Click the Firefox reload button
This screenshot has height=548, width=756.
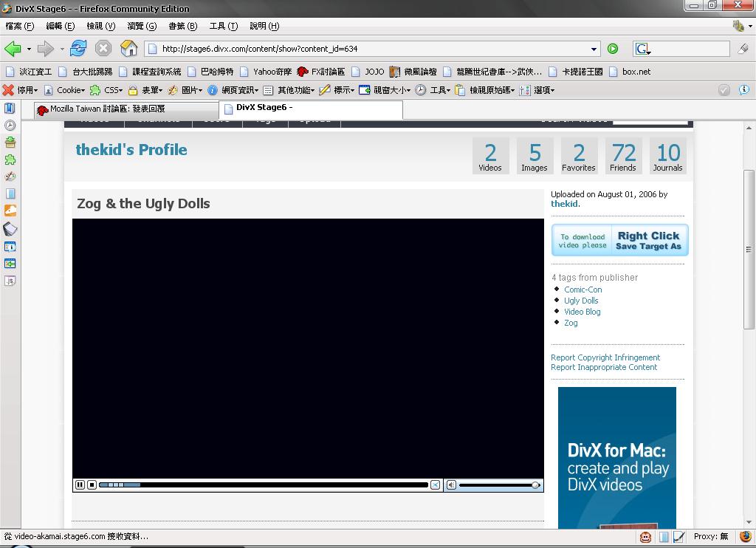[x=78, y=49]
